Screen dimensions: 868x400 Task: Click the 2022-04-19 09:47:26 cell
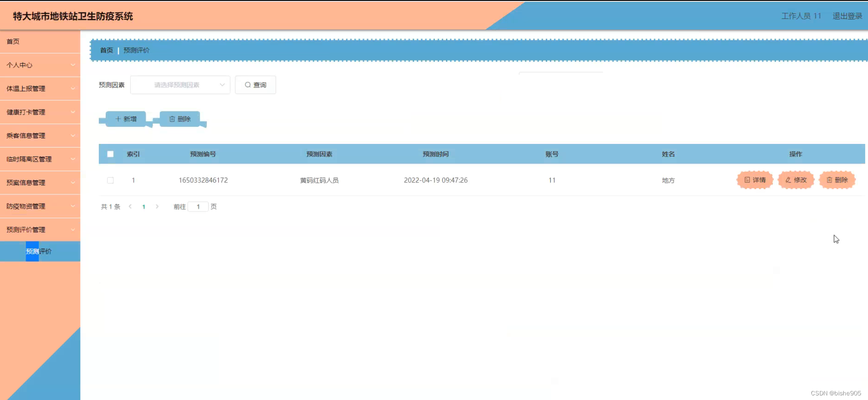pos(436,180)
